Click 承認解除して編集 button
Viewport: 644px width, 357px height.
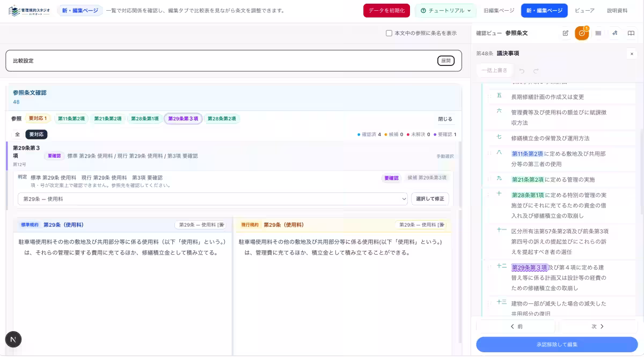[557, 344]
